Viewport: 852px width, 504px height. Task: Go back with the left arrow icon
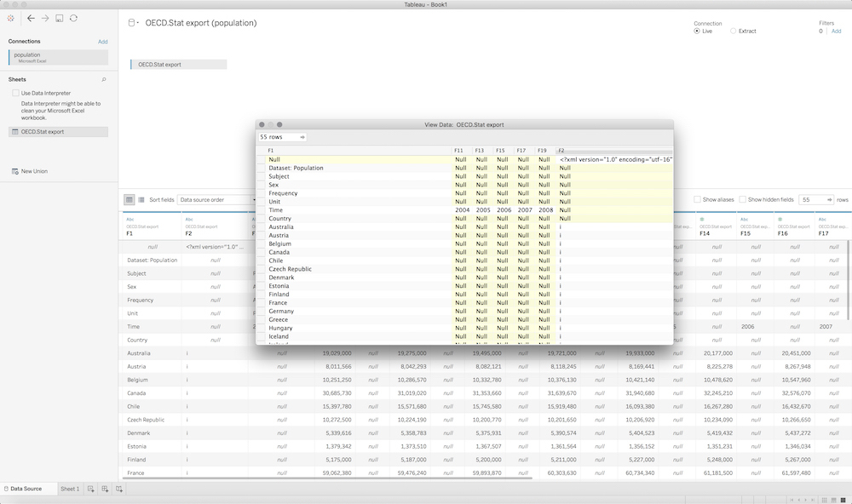pos(31,18)
